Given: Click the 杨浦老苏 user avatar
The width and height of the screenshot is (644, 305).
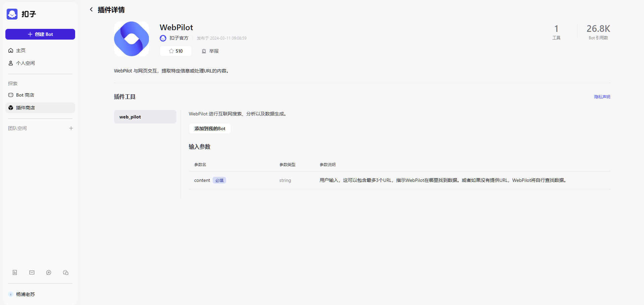Looking at the screenshot, I should 11,294.
